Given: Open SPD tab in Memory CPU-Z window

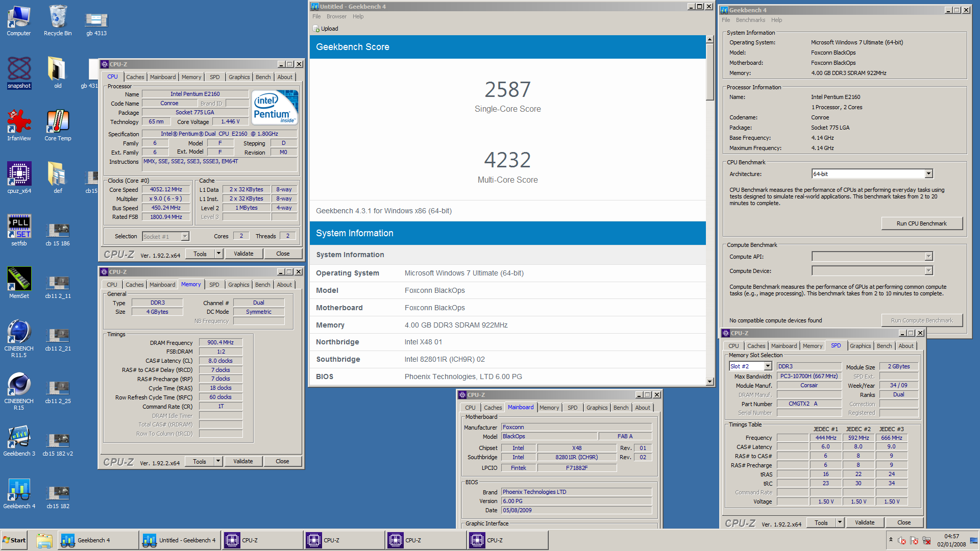Looking at the screenshot, I should pos(214,285).
